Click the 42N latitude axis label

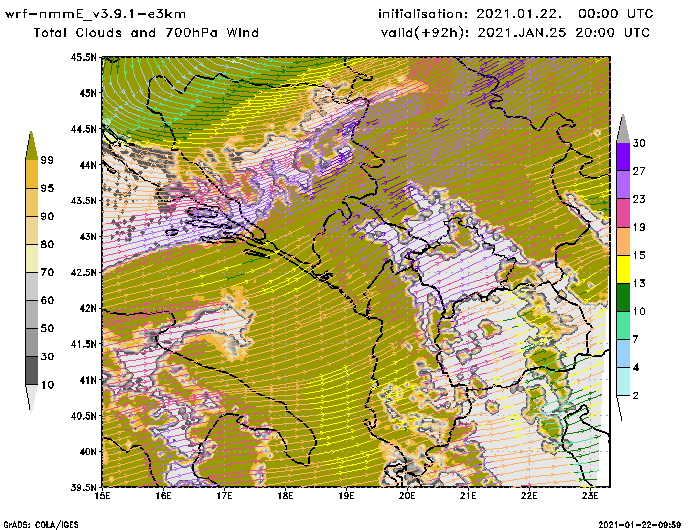coord(88,308)
